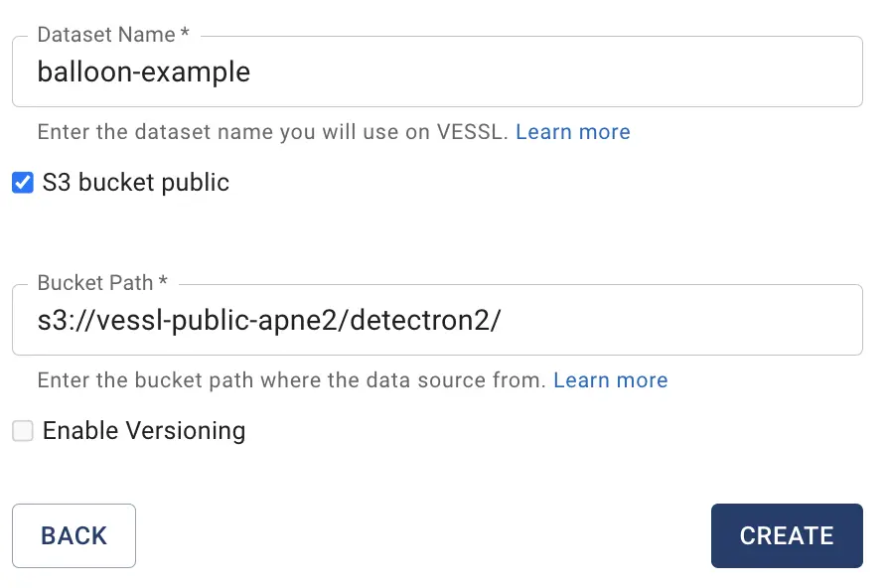Click the "Bucket Path" field label
The image size is (888, 588).
94,283
